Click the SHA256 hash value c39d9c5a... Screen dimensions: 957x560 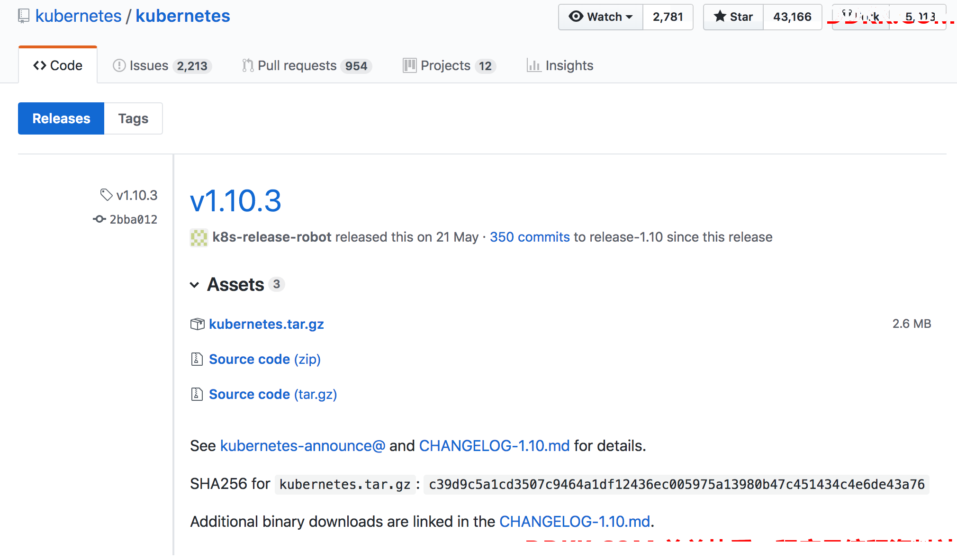677,485
